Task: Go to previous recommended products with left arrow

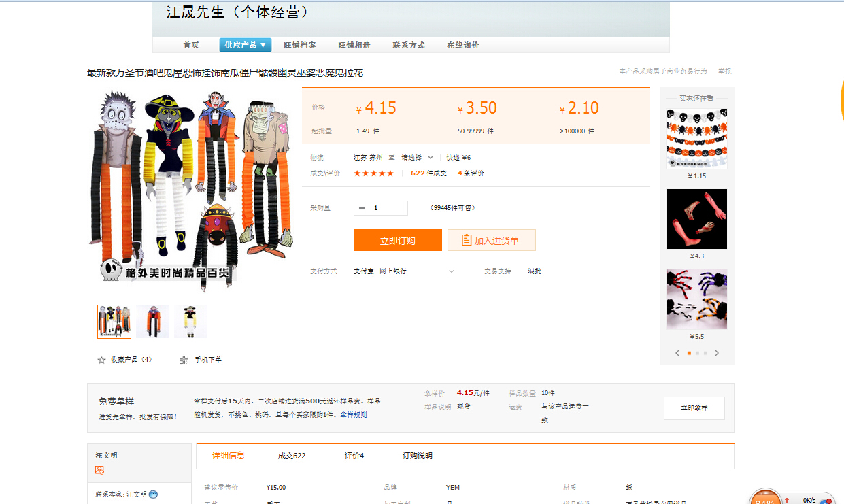Action: point(677,353)
